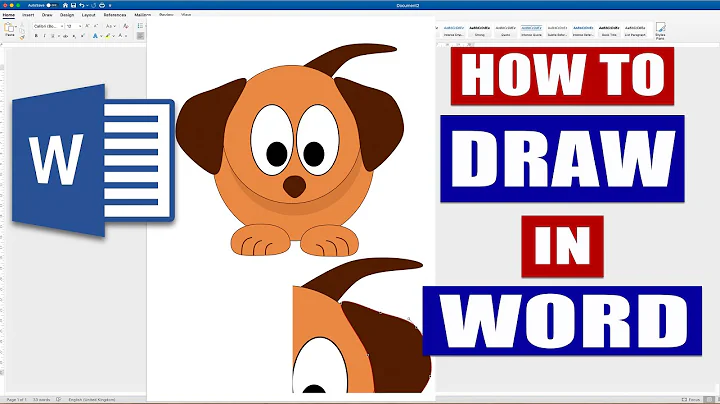Toggle the AutoSave switch
This screenshot has width=720, height=404.
click(52, 5)
